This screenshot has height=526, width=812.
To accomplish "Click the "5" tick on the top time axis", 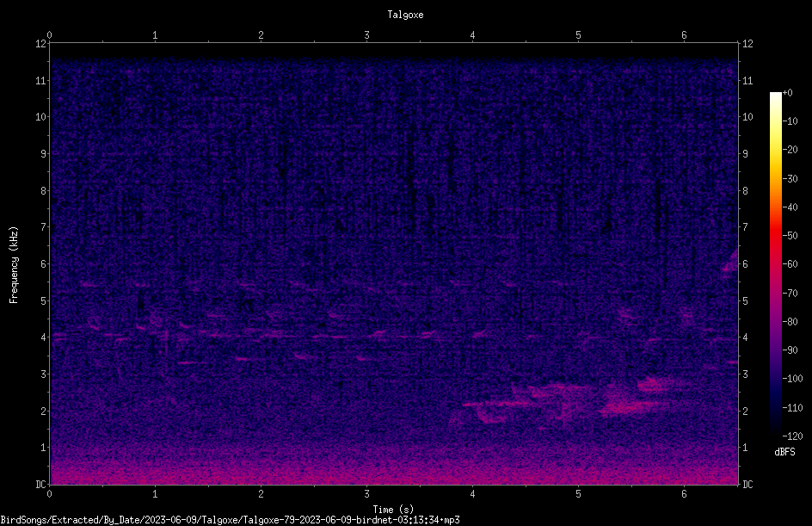I will pos(578,35).
